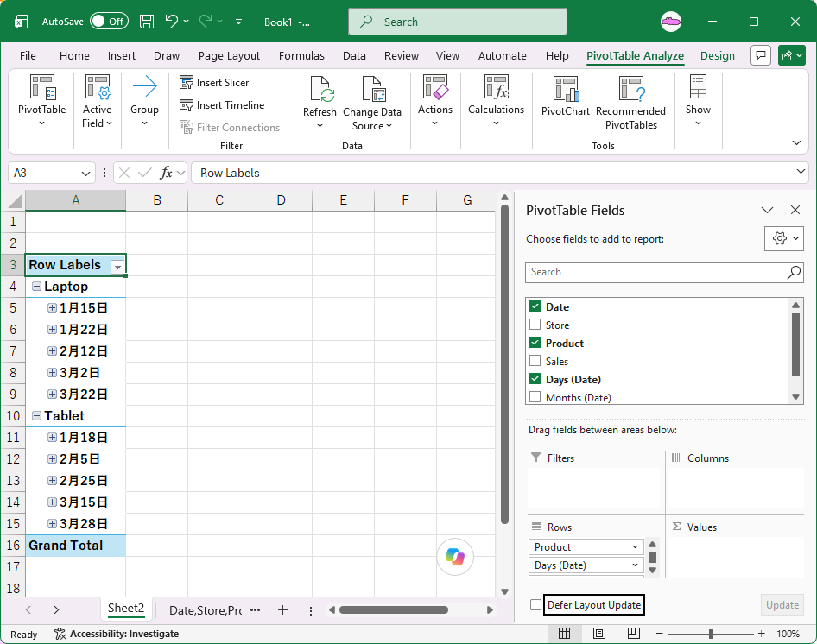Insert a Slicer
Image resolution: width=817 pixels, height=644 pixels.
click(x=214, y=82)
